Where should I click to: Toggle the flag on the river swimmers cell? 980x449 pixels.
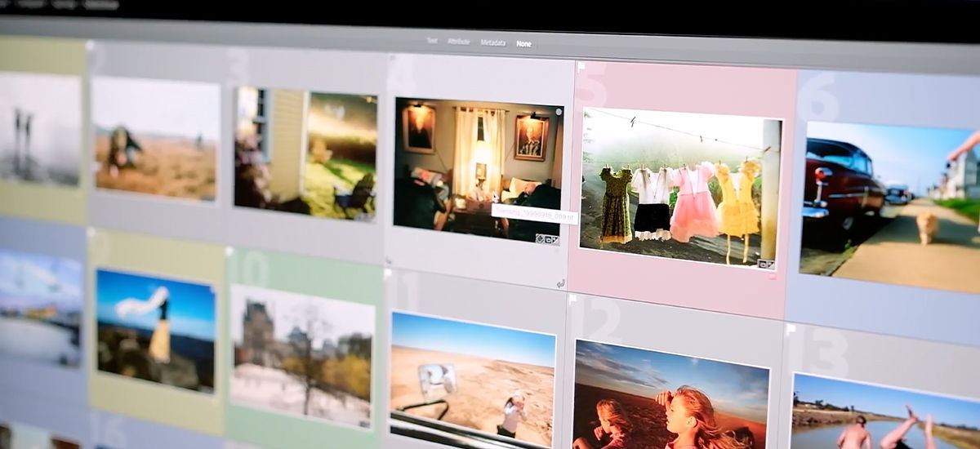[791, 329]
